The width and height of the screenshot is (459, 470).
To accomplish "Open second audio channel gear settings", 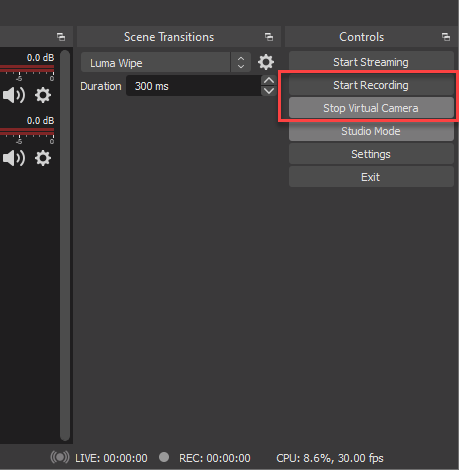I will pos(43,158).
